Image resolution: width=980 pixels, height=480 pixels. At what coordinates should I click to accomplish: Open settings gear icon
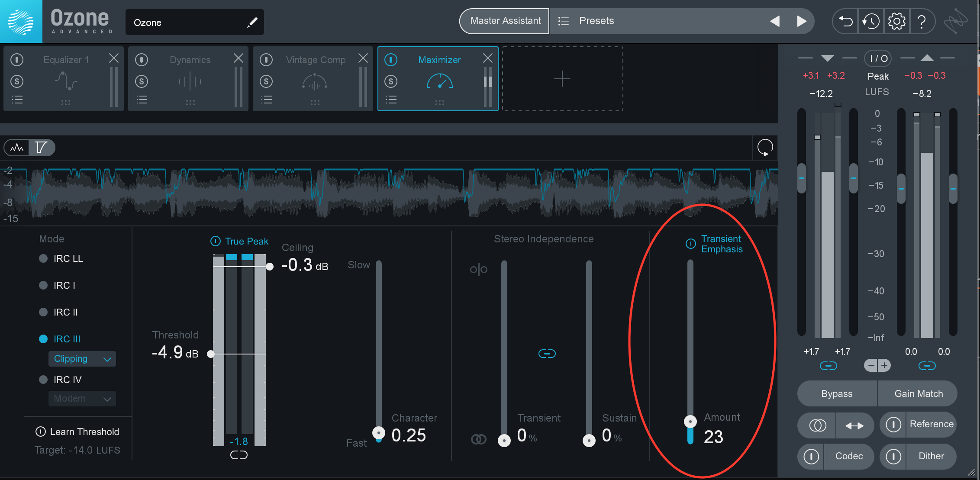[896, 21]
